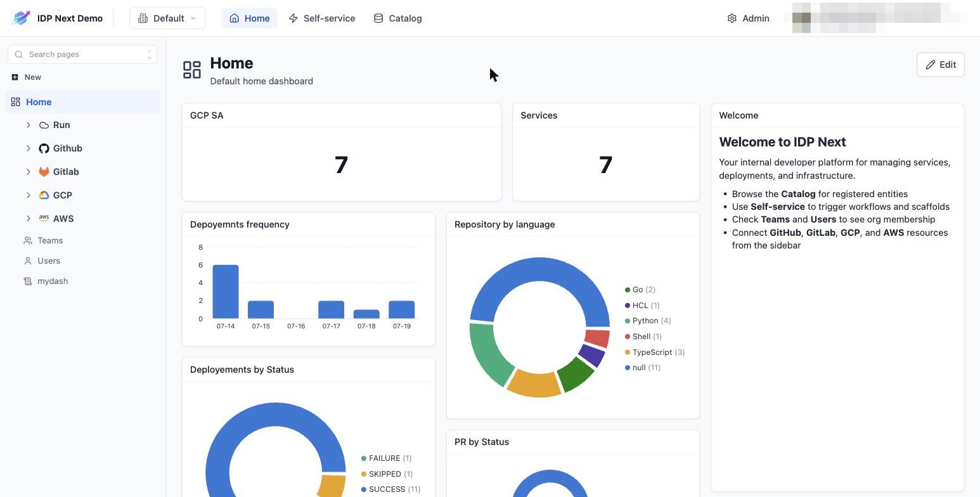Expand the GCP tree item chevron
Screen dimensions: 980x497
coord(29,195)
